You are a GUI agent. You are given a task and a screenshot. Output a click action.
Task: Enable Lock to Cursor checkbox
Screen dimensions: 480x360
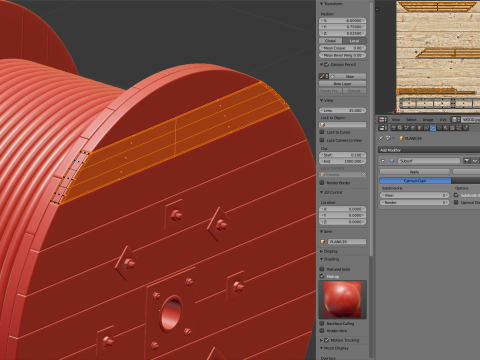(322, 132)
